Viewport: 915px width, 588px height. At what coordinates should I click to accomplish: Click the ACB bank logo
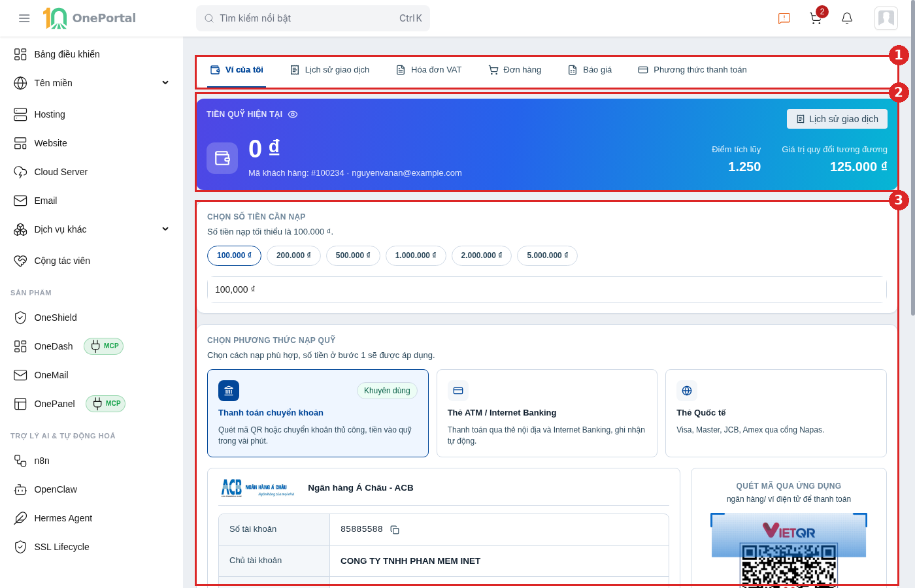(258, 488)
